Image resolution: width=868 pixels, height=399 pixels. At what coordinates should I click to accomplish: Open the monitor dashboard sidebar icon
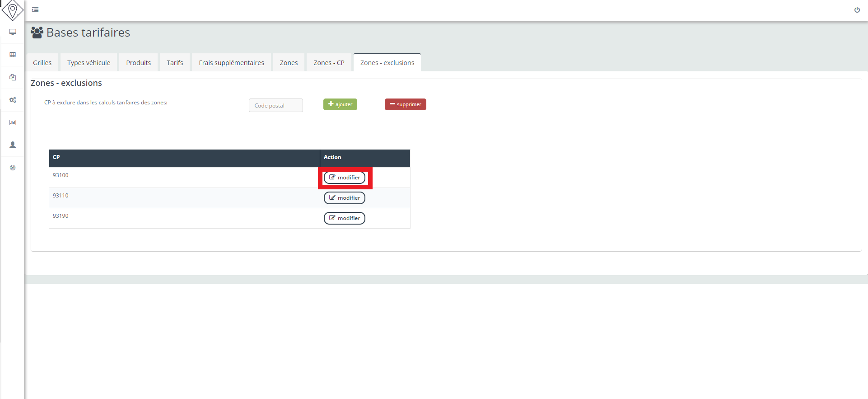(13, 32)
